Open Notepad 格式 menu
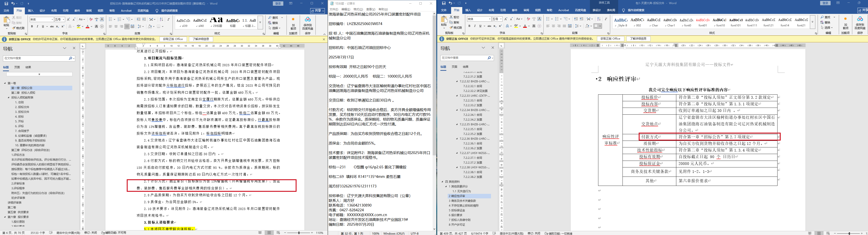 [x=358, y=9]
